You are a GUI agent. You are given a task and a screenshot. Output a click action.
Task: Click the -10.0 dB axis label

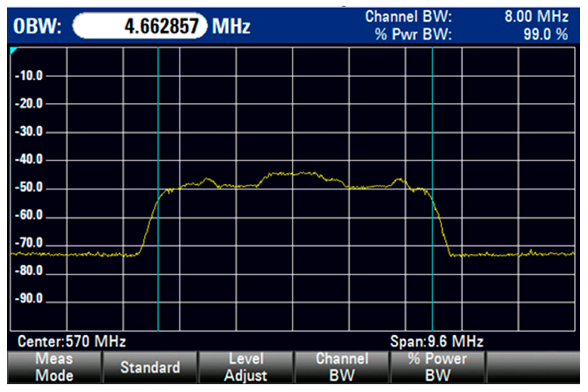click(29, 76)
